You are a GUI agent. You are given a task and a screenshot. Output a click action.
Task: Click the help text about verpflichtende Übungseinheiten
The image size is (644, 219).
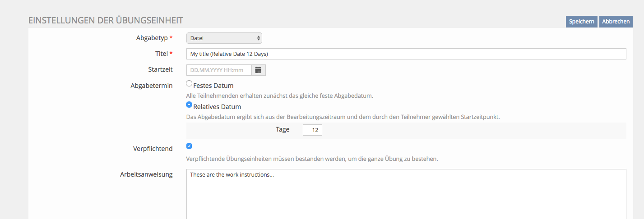point(312,159)
